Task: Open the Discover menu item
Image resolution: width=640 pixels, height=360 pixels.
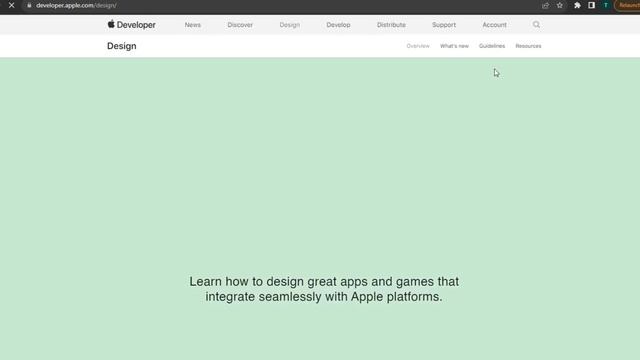Action: click(x=240, y=25)
